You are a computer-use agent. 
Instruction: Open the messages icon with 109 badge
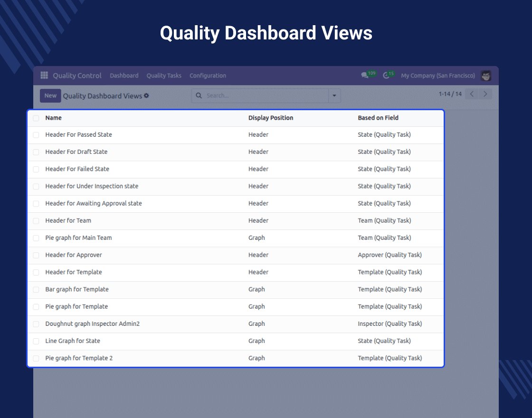click(369, 75)
